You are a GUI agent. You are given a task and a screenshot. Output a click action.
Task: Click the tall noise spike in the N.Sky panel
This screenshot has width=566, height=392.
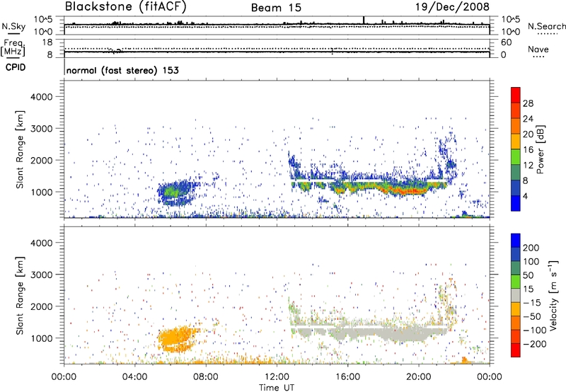364,21
